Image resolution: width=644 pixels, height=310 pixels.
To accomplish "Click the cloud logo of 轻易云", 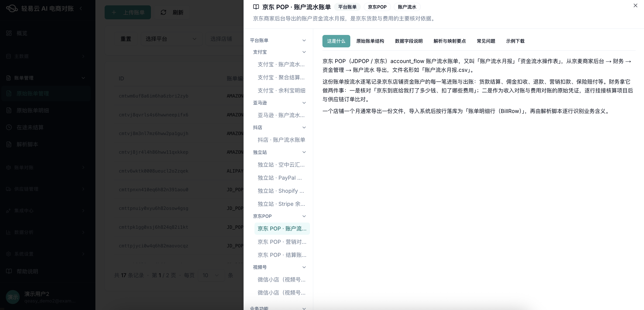I will [x=12, y=9].
